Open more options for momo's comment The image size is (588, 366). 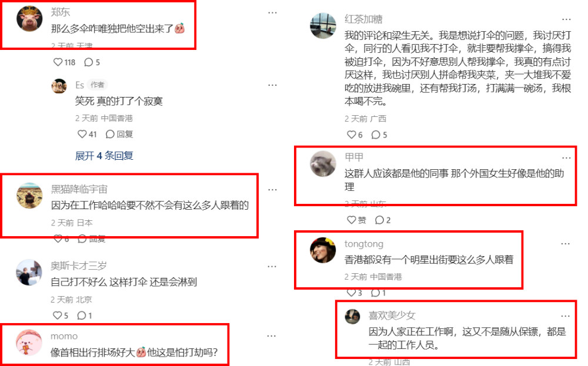(272, 336)
